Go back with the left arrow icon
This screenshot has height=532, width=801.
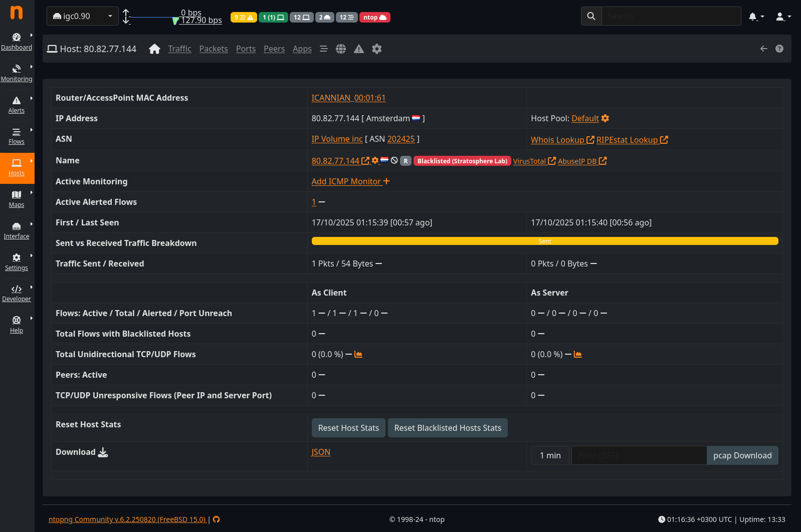(x=764, y=49)
